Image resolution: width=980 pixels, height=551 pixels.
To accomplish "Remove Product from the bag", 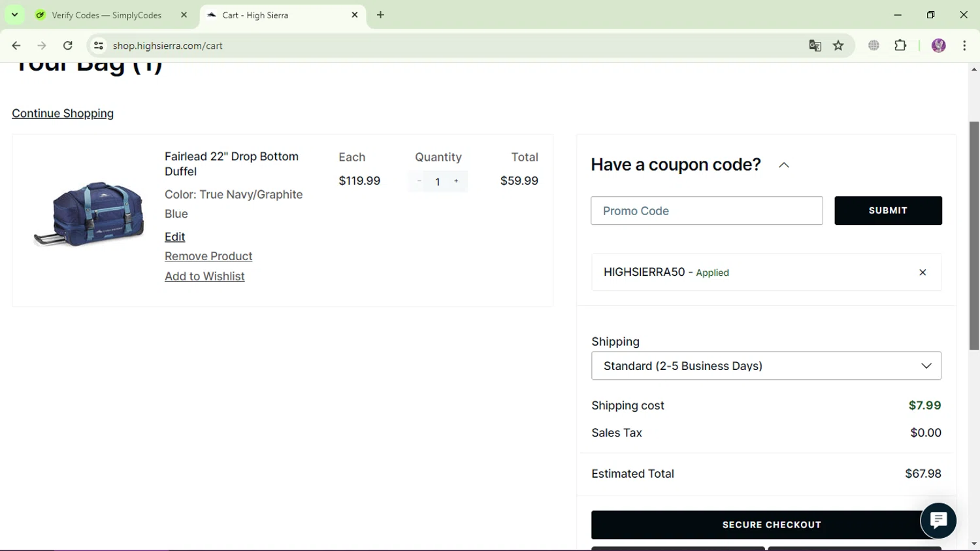I will click(x=208, y=256).
